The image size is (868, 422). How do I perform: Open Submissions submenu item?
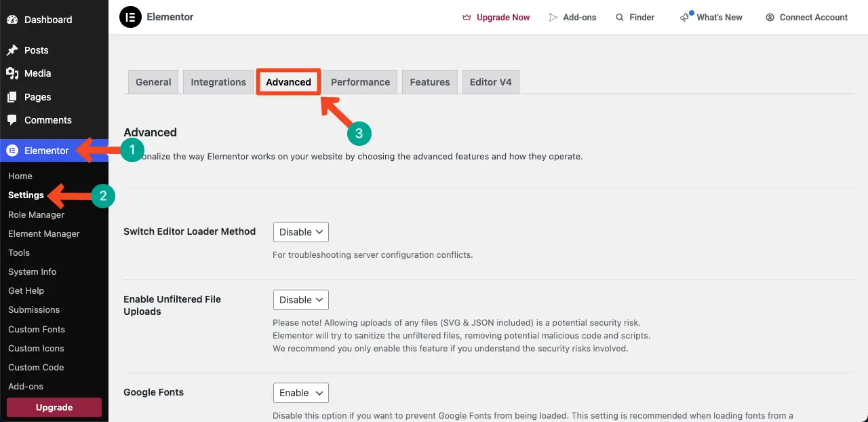[34, 309]
